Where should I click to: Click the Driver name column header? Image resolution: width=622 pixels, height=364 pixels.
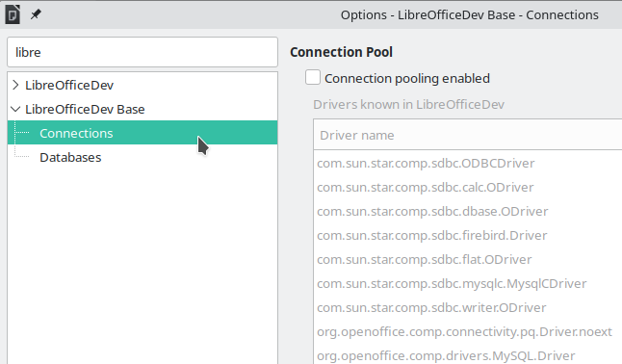pyautogui.click(x=467, y=135)
